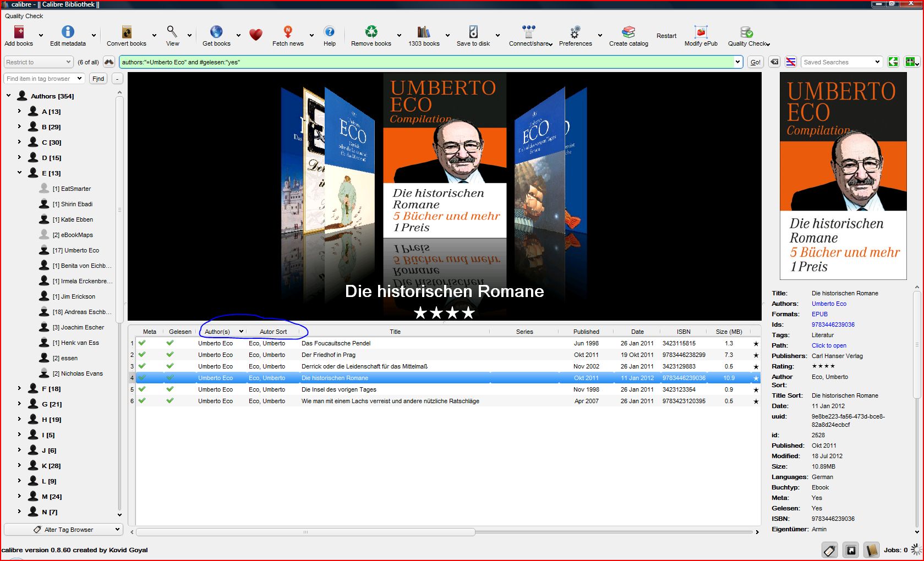The height and width of the screenshot is (561, 924).
Task: Click the Restart toolbar button
Action: click(666, 36)
